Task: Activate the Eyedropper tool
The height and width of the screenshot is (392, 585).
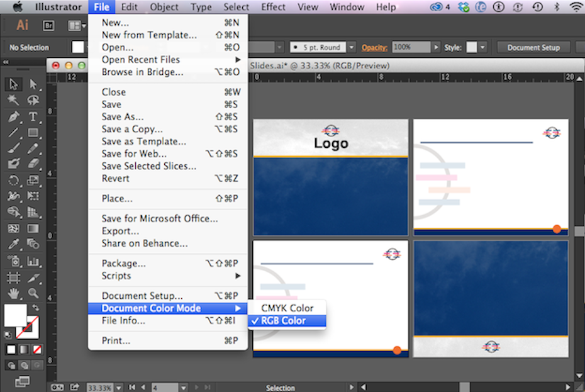Action: [x=14, y=245]
